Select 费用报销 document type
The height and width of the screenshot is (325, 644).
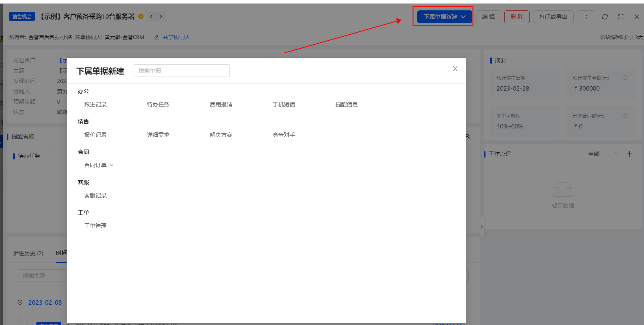221,104
